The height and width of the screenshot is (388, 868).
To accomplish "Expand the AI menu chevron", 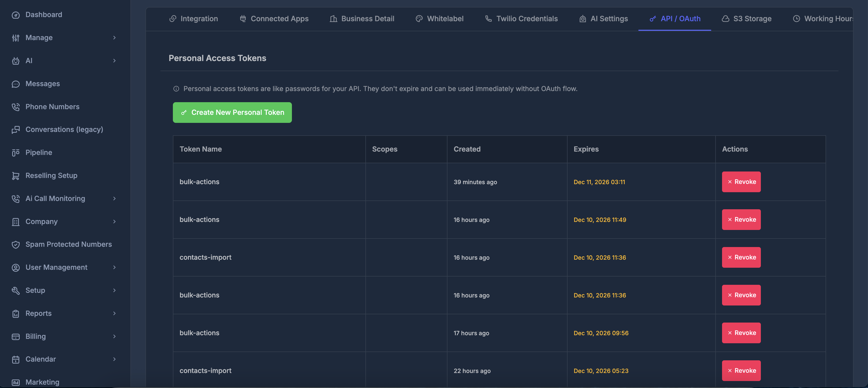I will (x=114, y=61).
